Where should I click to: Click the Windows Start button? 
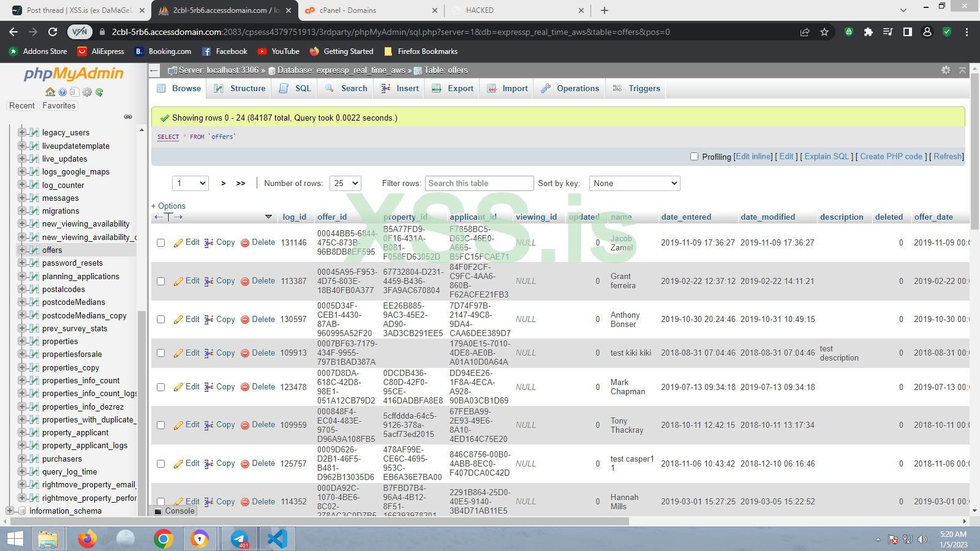(x=15, y=539)
